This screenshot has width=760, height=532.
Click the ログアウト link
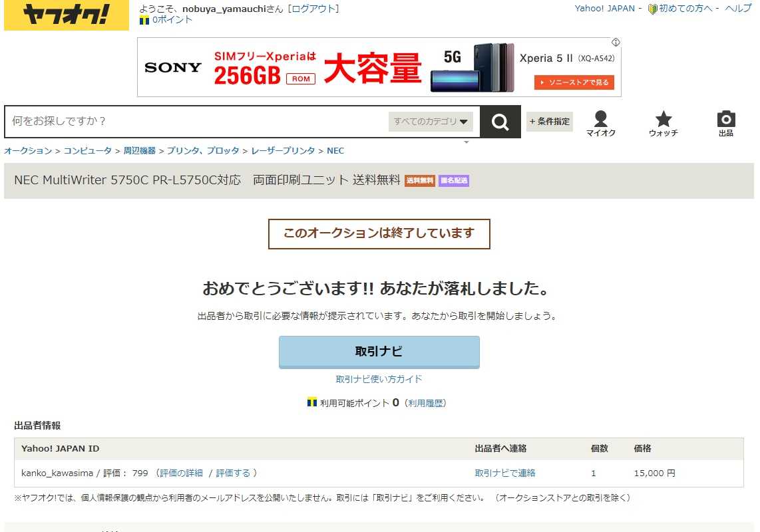click(313, 9)
